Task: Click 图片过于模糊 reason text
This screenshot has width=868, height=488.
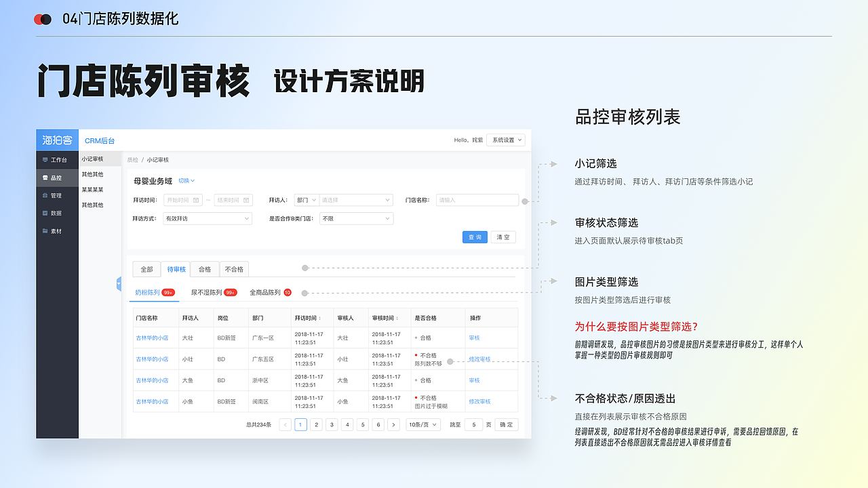Action: [x=431, y=406]
